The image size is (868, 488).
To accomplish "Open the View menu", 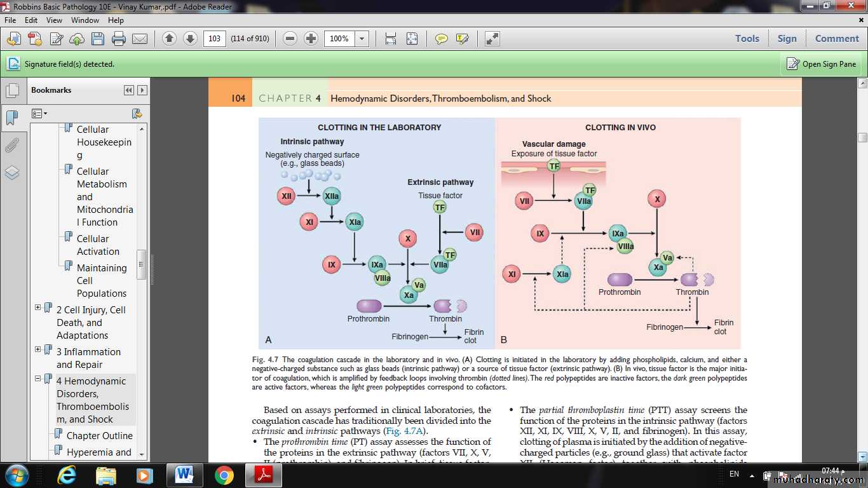I will (54, 20).
